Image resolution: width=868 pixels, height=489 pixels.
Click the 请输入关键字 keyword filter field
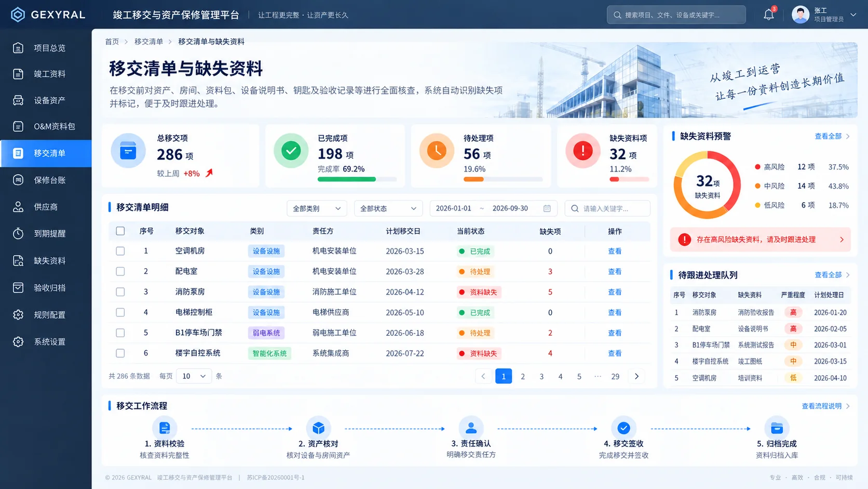607,208
